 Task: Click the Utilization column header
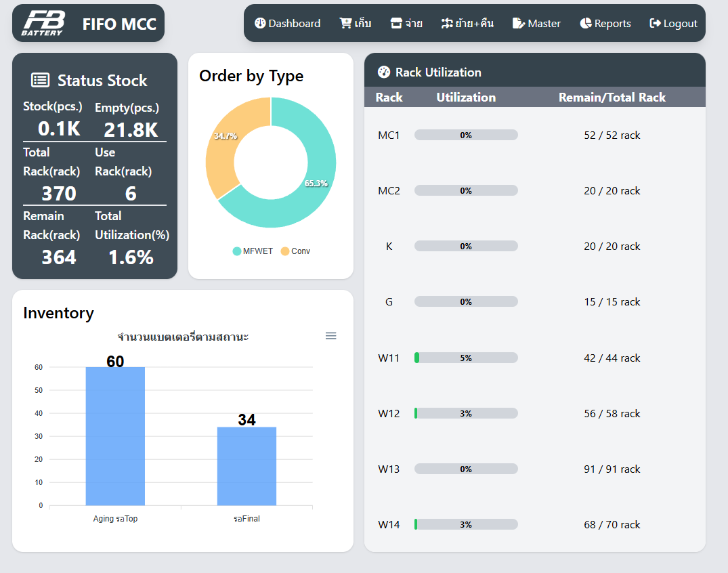coord(466,97)
